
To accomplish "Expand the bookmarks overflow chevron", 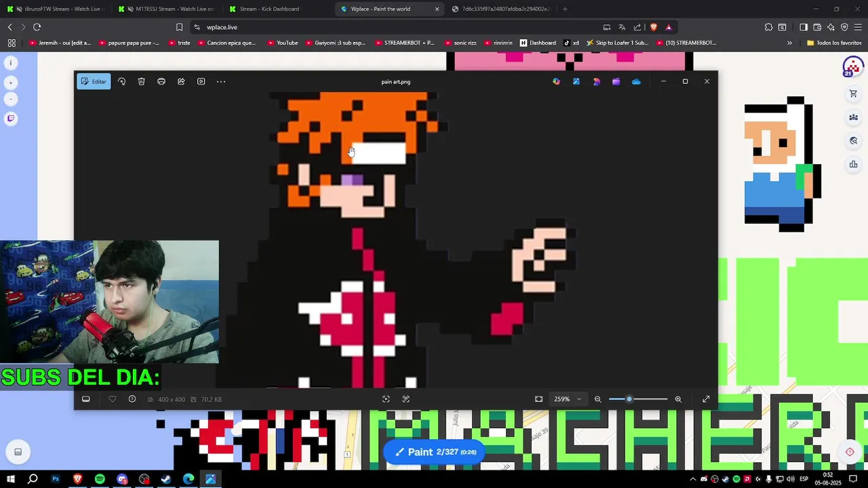I will point(789,43).
